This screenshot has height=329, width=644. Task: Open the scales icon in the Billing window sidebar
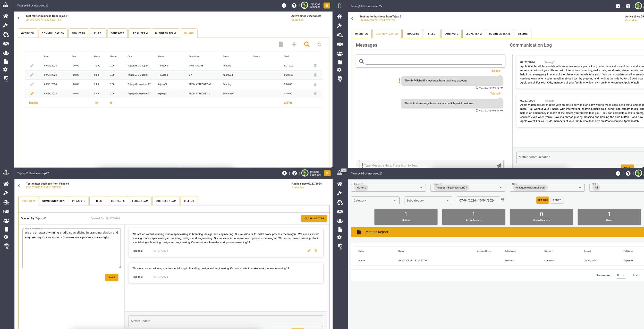coord(6,34)
